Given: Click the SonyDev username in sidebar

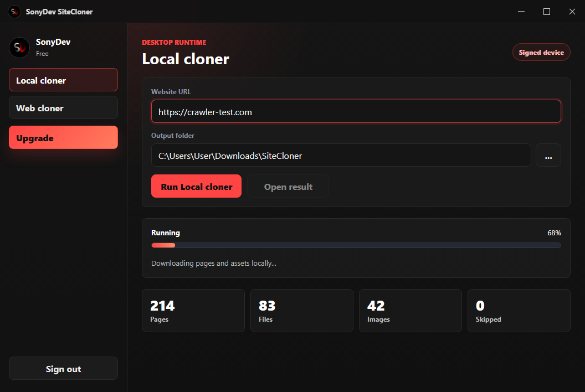Looking at the screenshot, I should coord(53,42).
